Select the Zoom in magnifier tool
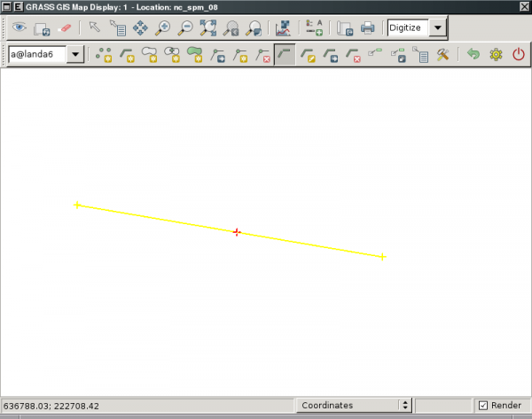The image size is (532, 419). coord(162,28)
